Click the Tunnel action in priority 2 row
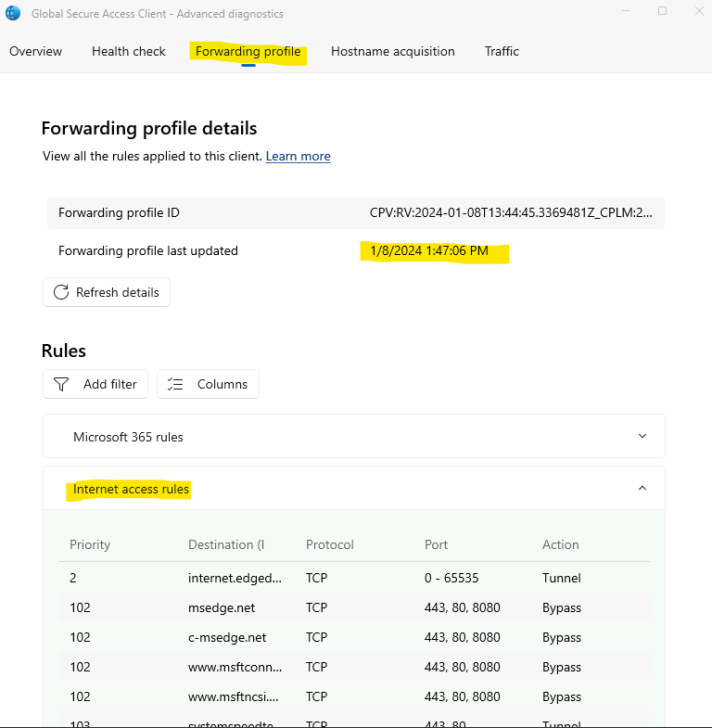This screenshot has height=728, width=712. pyautogui.click(x=561, y=578)
